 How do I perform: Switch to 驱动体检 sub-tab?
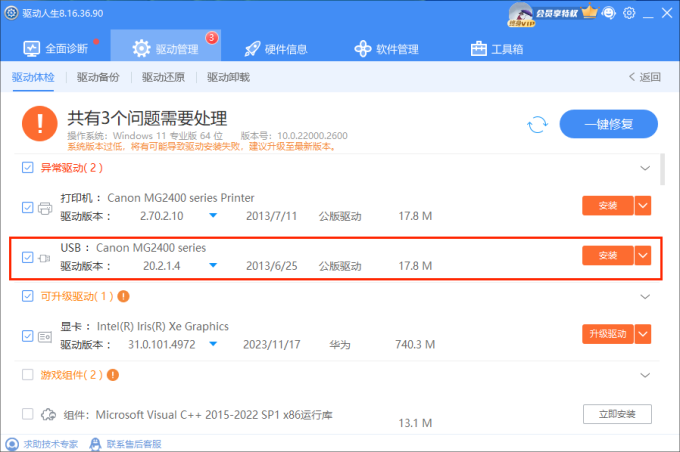[x=33, y=77]
